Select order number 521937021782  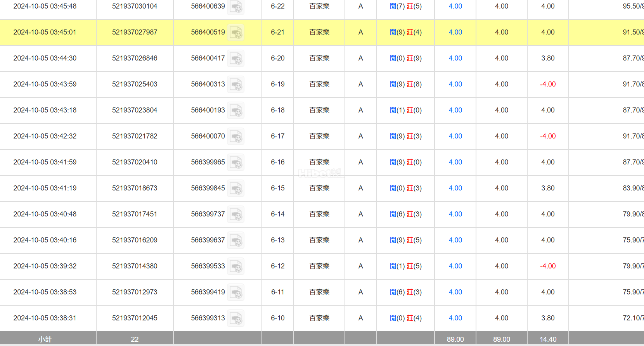135,136
